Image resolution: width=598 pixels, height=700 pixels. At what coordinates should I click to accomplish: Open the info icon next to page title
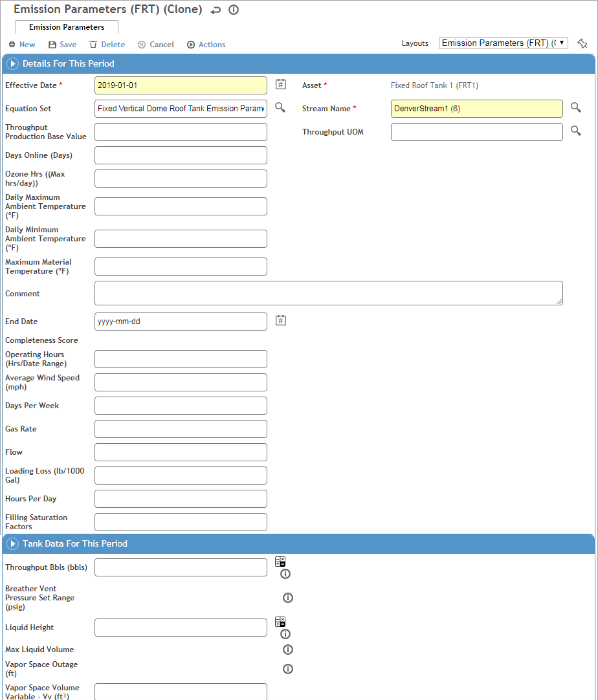[x=234, y=10]
